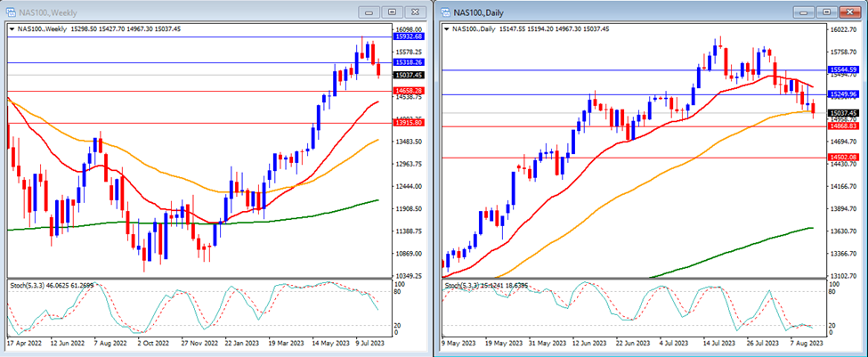This screenshot has width=868, height=357.
Task: Click the 31 May 2023 date on Daily time axis
Action: pos(547,343)
